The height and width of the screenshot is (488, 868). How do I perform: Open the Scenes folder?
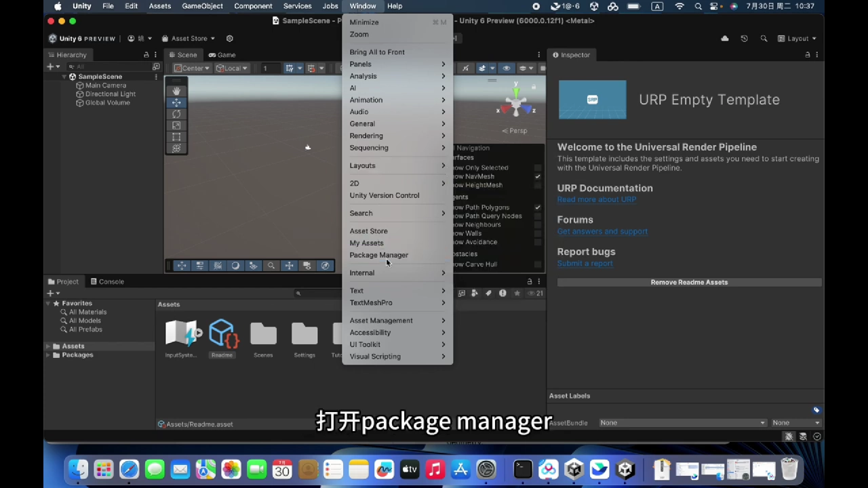[x=263, y=334]
